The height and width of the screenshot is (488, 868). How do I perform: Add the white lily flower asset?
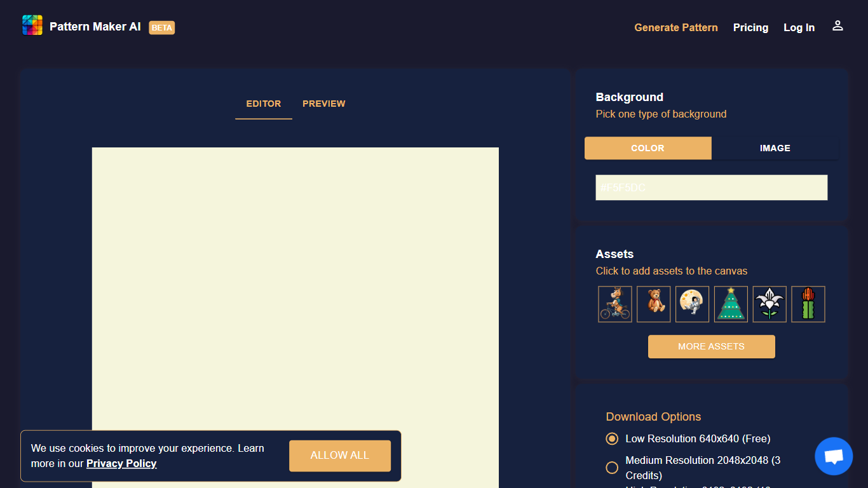(770, 304)
